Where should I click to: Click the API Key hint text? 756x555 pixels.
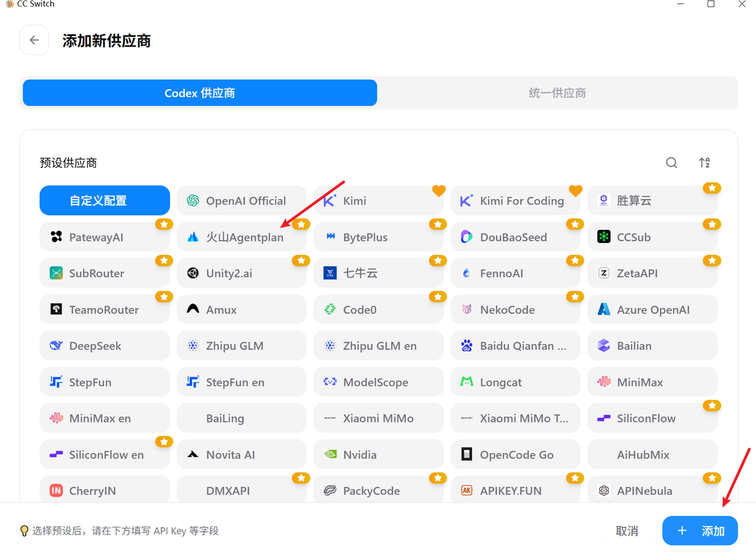[x=126, y=531]
